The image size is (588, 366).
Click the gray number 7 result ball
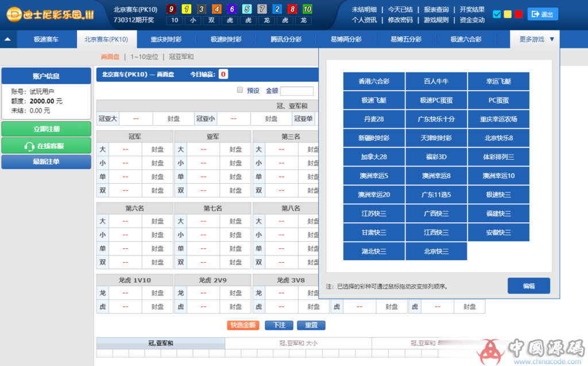(262, 9)
